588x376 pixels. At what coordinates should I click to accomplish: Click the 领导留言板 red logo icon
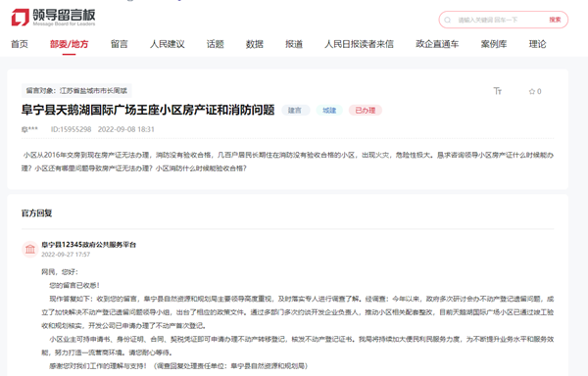[21, 18]
